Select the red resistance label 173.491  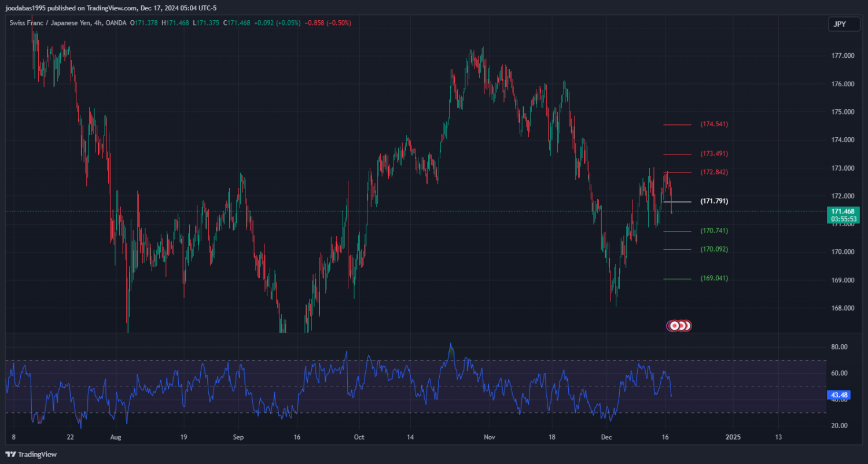[714, 154]
